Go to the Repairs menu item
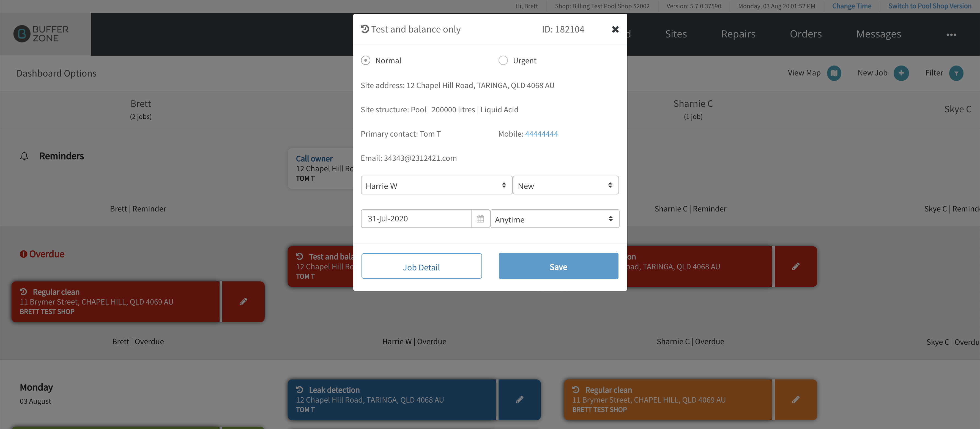This screenshot has width=980, height=429. point(738,34)
